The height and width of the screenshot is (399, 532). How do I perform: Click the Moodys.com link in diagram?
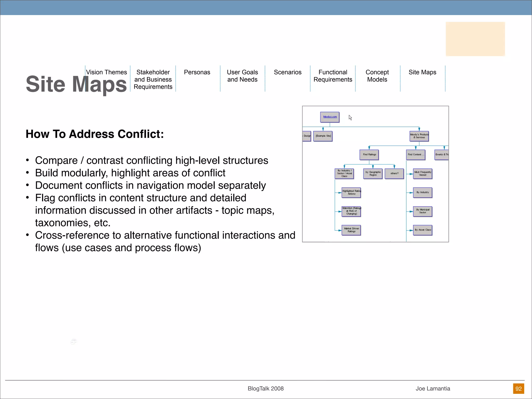click(330, 117)
